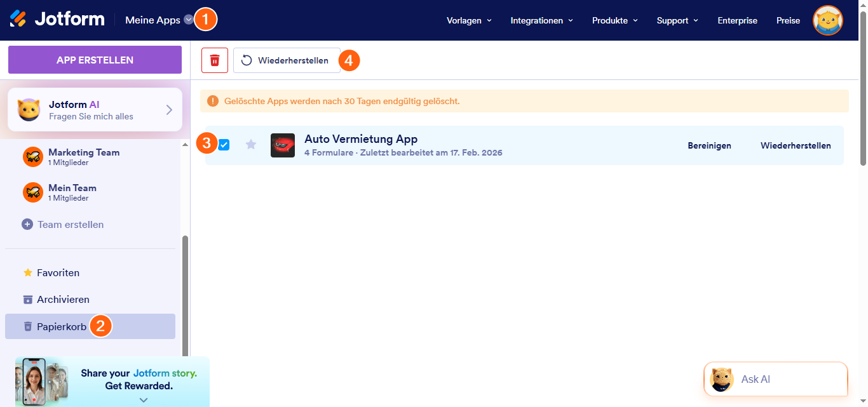Click the Auto Vermietung App thumbnail
Viewport: 868px width, 407px height.
point(283,145)
